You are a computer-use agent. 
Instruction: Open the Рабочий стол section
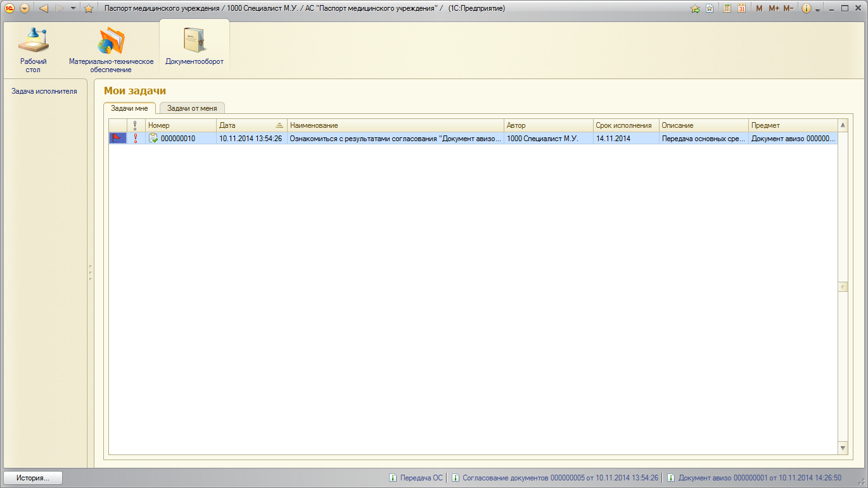tap(33, 49)
